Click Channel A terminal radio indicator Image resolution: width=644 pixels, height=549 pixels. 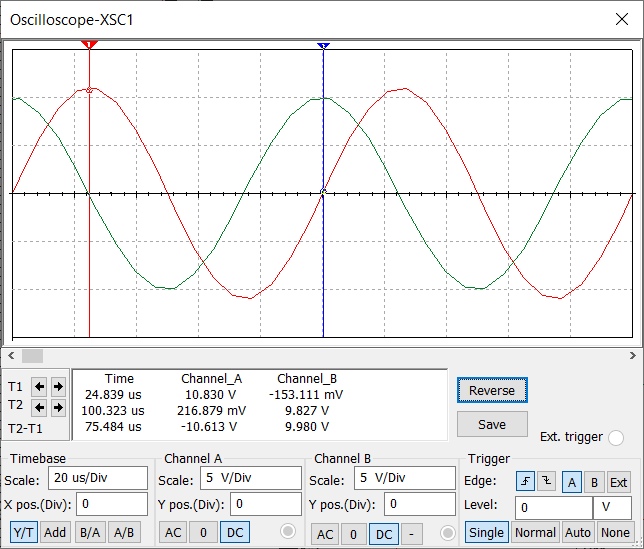pos(288,531)
